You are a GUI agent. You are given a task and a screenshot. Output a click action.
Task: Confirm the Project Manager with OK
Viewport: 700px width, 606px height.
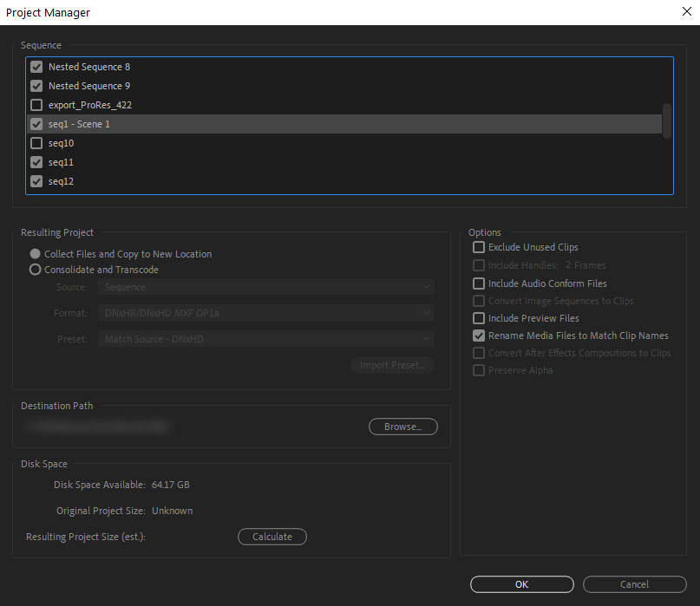pyautogui.click(x=521, y=583)
